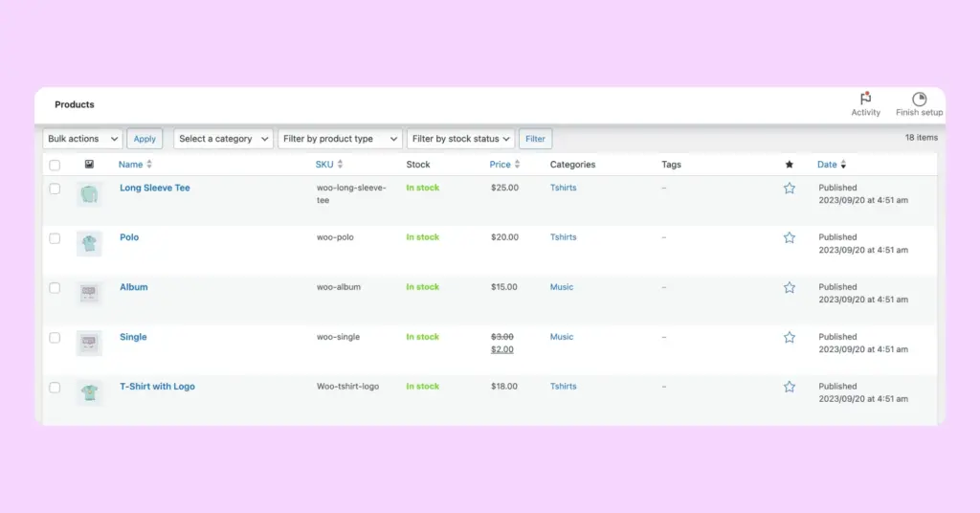Open the Polo product thumbnail

click(x=89, y=243)
